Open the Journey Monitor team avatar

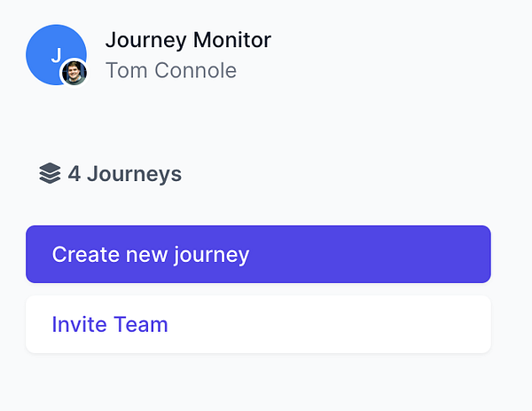tap(51, 50)
